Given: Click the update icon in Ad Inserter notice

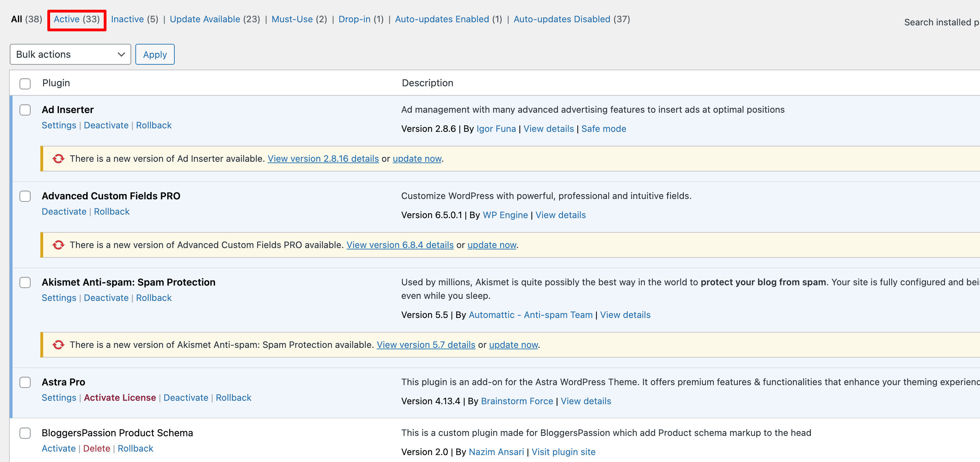Looking at the screenshot, I should pyautogui.click(x=58, y=159).
